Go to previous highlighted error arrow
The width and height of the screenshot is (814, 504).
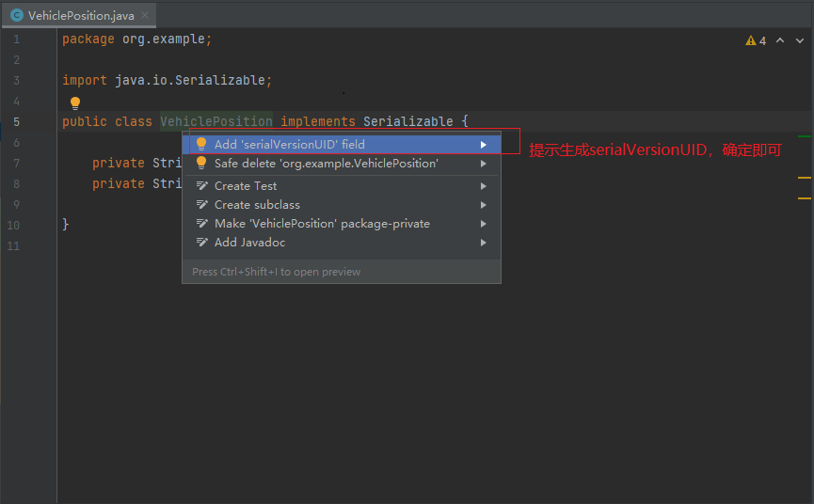pos(780,40)
